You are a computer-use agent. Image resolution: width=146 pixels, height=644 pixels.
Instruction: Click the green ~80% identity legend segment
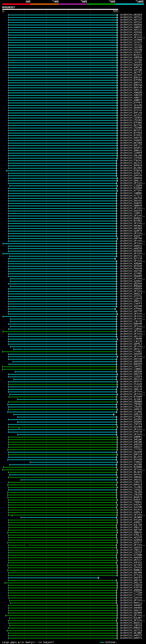pos(101,4)
